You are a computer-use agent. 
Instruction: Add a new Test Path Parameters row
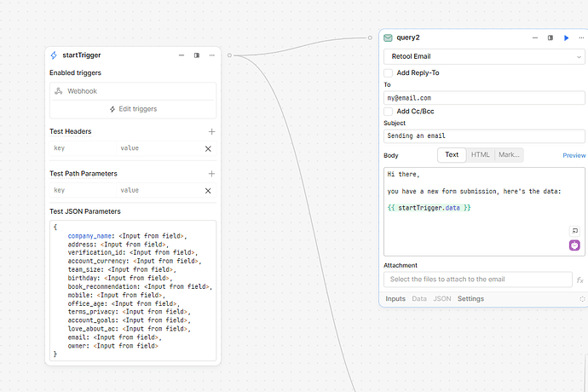pos(212,173)
